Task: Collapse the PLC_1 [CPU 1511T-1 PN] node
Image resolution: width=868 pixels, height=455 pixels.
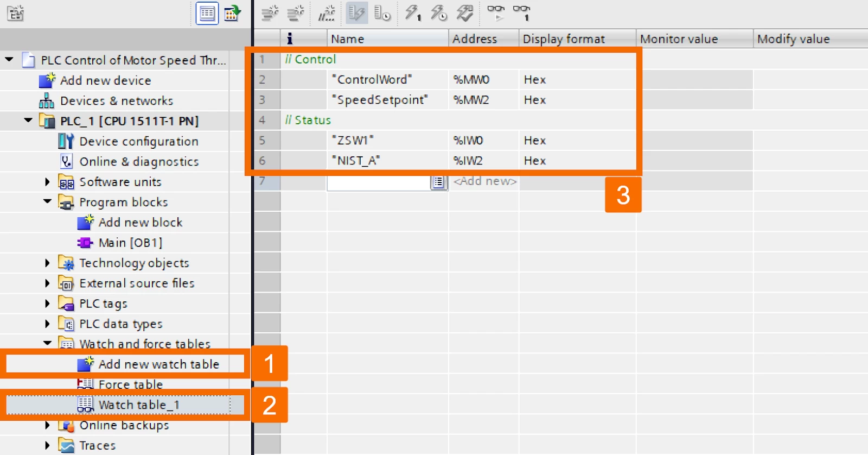Action: (28, 120)
